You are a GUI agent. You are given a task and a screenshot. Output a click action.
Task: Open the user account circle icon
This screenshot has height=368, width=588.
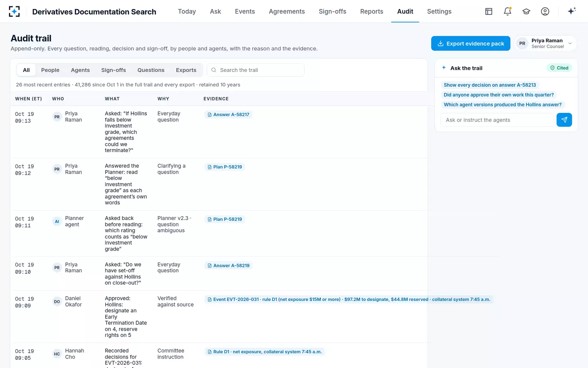[x=545, y=11]
